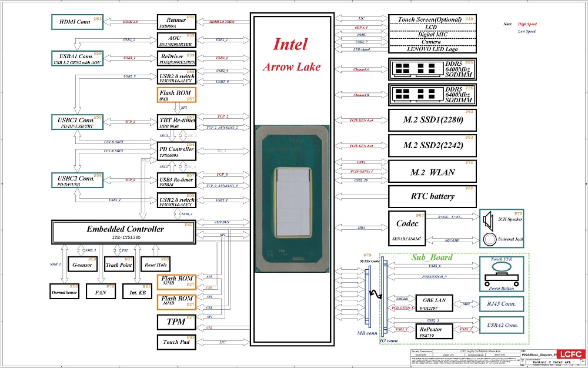Click the Camera row

(432, 42)
